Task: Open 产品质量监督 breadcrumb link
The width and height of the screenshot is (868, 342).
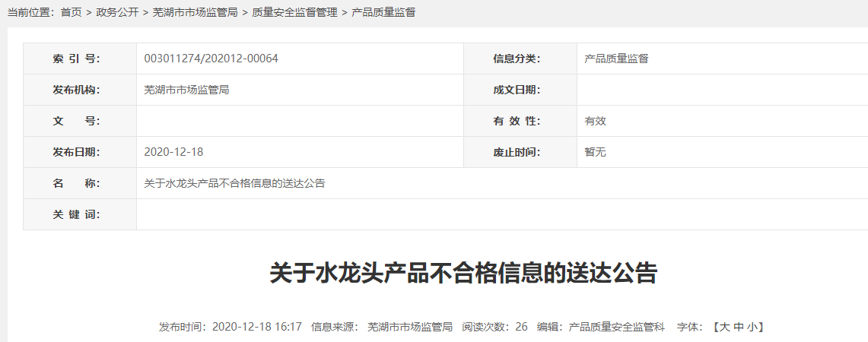Action: pos(383,12)
